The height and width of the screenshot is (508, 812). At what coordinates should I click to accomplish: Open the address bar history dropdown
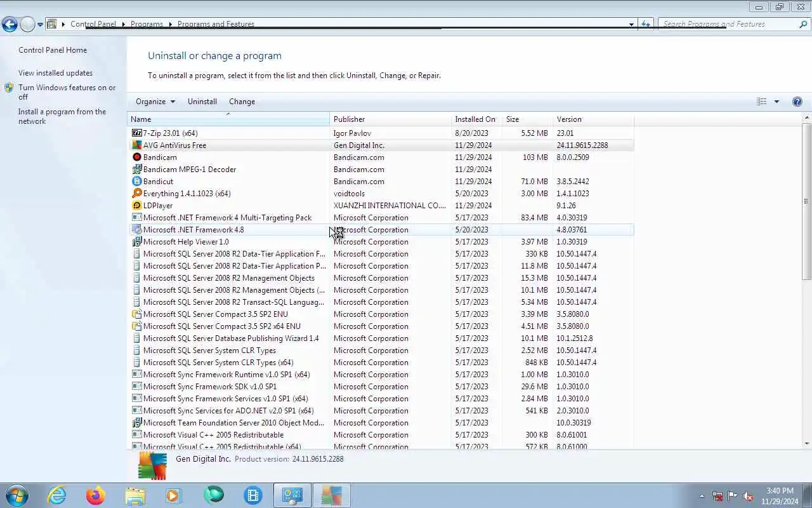631,24
